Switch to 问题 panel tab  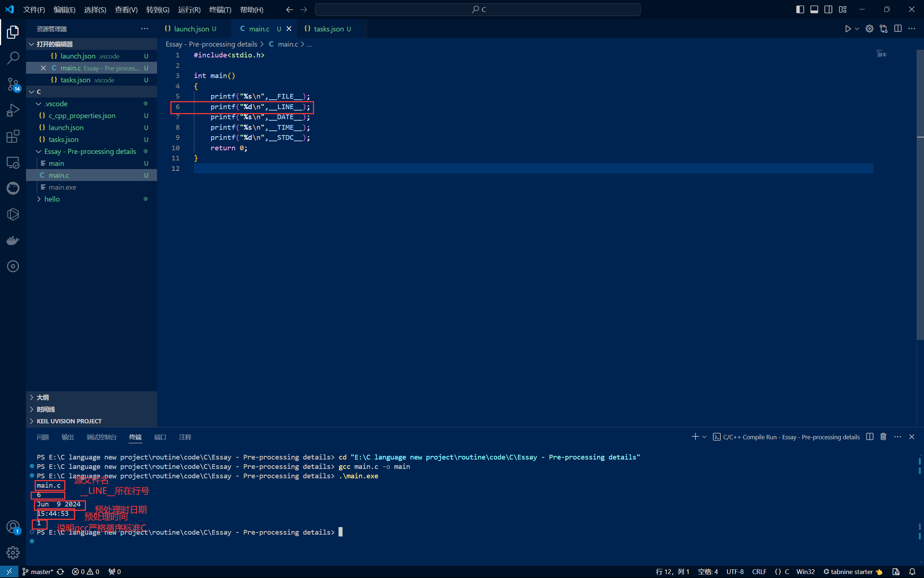coord(43,436)
